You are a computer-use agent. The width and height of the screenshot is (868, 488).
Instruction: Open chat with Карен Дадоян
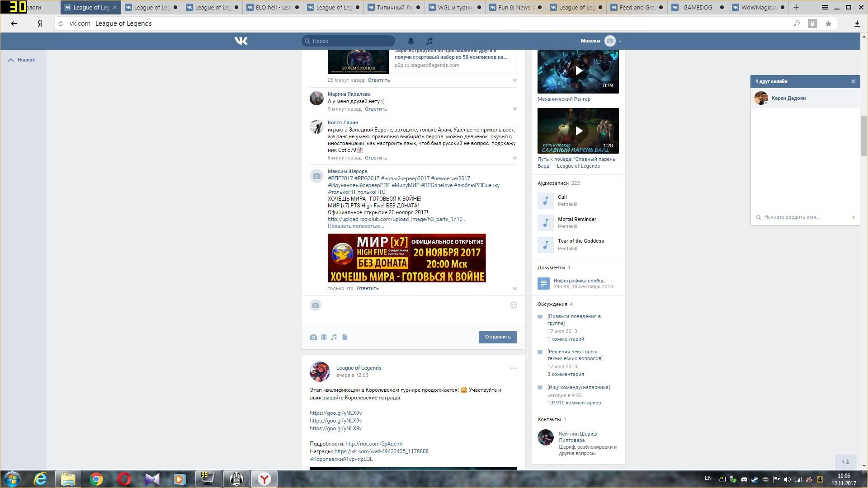(805, 98)
